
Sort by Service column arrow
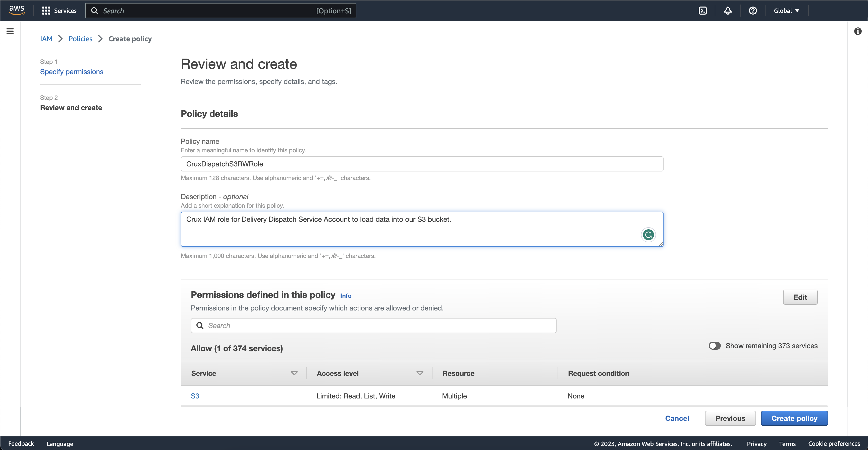(x=294, y=373)
